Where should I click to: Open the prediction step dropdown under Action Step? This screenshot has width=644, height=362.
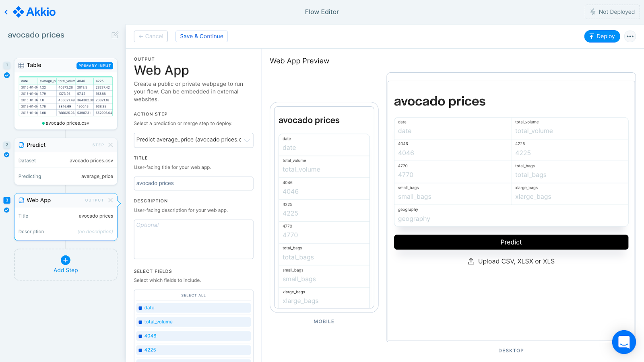tap(193, 140)
